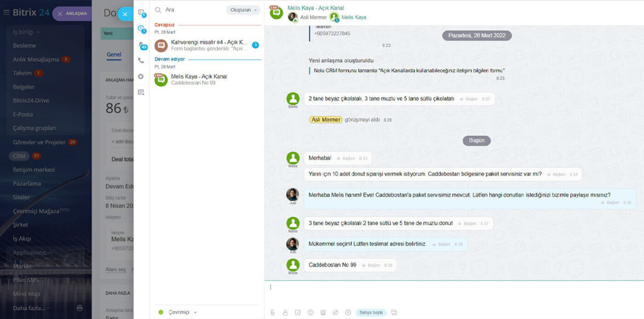Like Asli's 'Merhaba Melis hanım' reply

(x=609, y=202)
